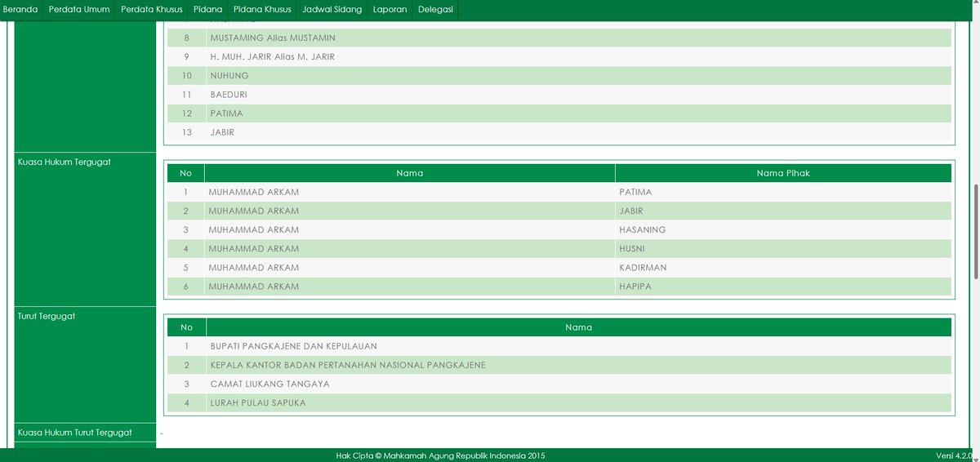Click the Kuasa Hukum Tergugat label

[65, 162]
